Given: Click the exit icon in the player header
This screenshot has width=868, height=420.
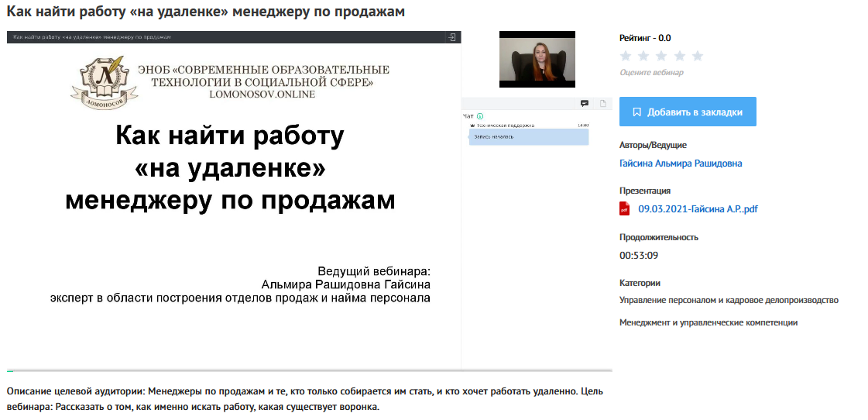Looking at the screenshot, I should (451, 37).
